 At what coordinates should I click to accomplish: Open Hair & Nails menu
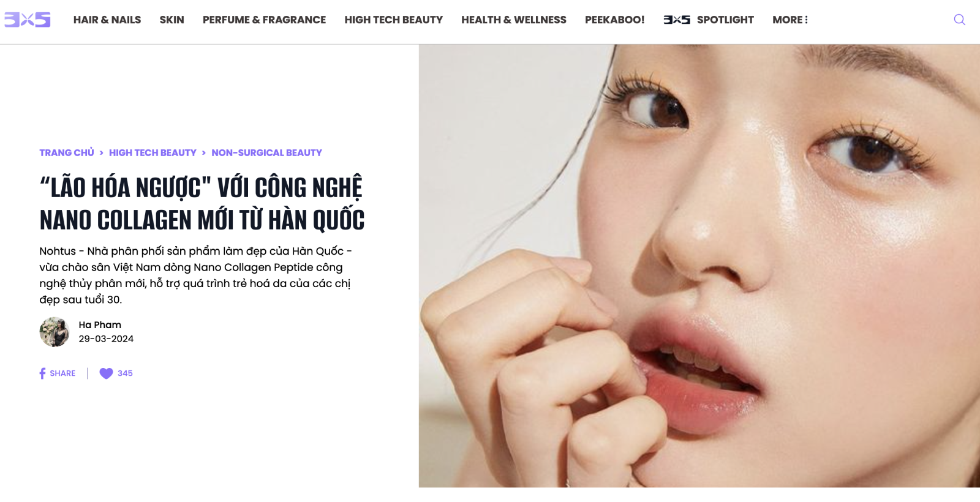click(x=107, y=20)
